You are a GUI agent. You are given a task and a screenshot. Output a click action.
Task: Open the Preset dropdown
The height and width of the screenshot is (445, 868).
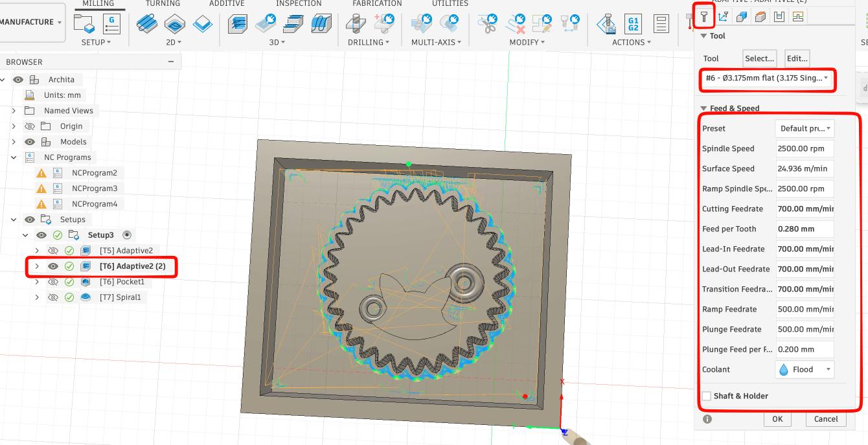[x=805, y=128]
